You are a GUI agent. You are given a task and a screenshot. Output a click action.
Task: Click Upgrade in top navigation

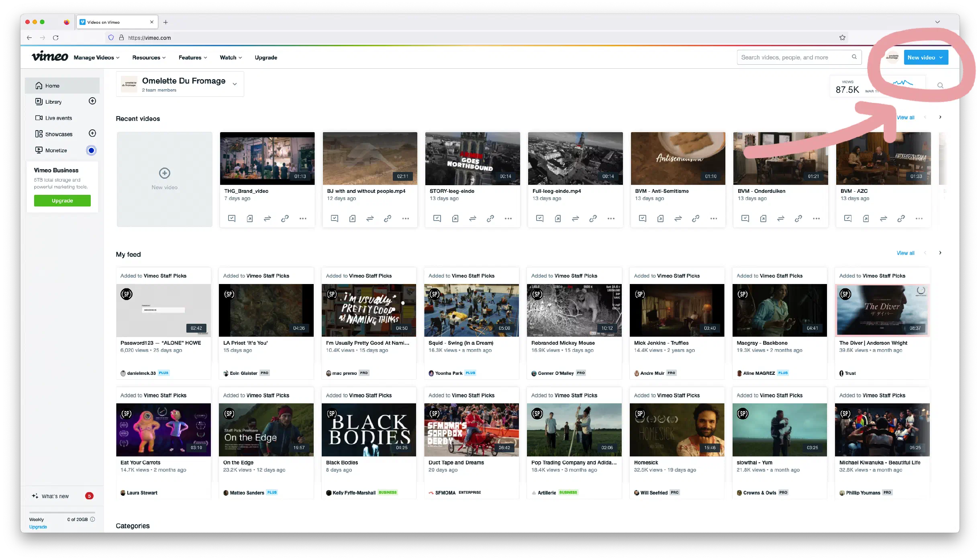(x=266, y=57)
